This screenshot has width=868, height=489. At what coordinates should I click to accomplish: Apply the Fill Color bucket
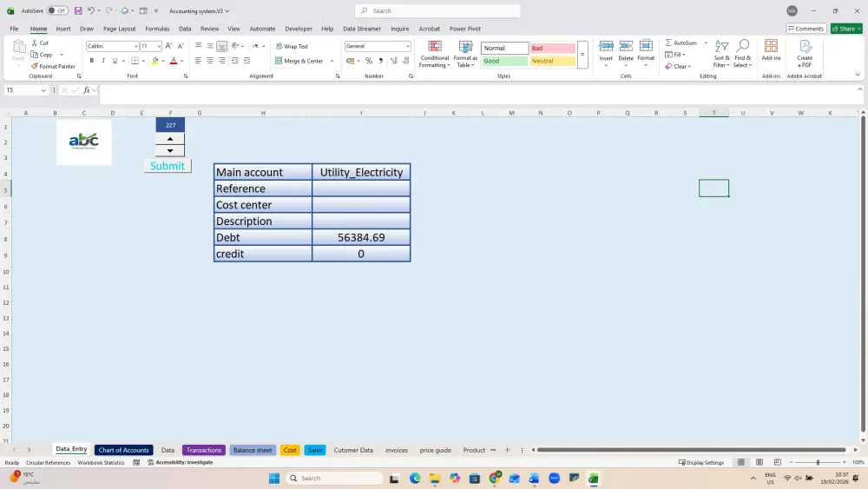pyautogui.click(x=155, y=60)
